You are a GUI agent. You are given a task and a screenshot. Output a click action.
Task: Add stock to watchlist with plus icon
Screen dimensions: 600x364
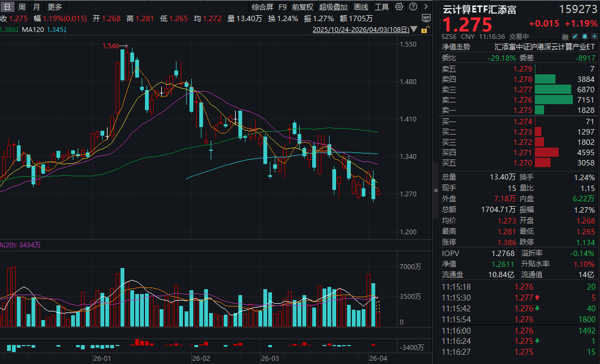point(593,35)
